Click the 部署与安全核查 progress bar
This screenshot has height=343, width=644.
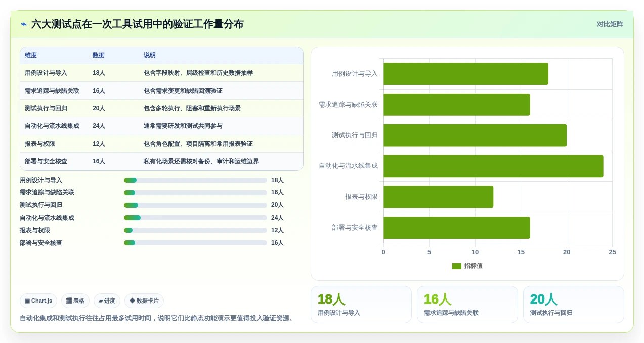[195, 243]
